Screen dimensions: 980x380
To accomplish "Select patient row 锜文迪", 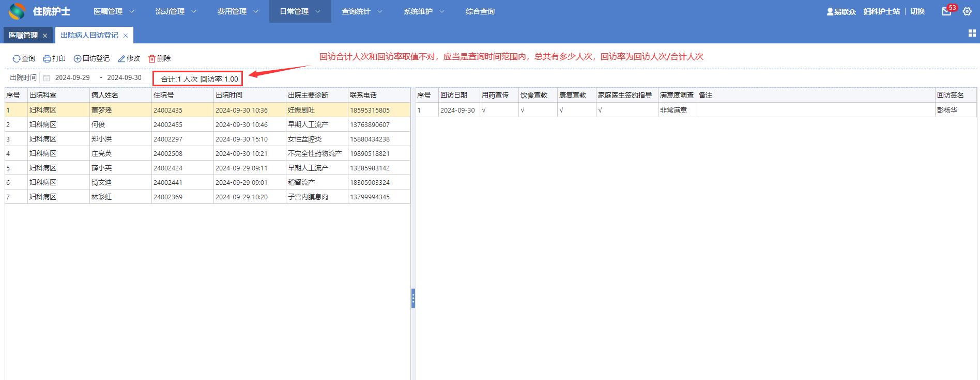I will tap(207, 182).
